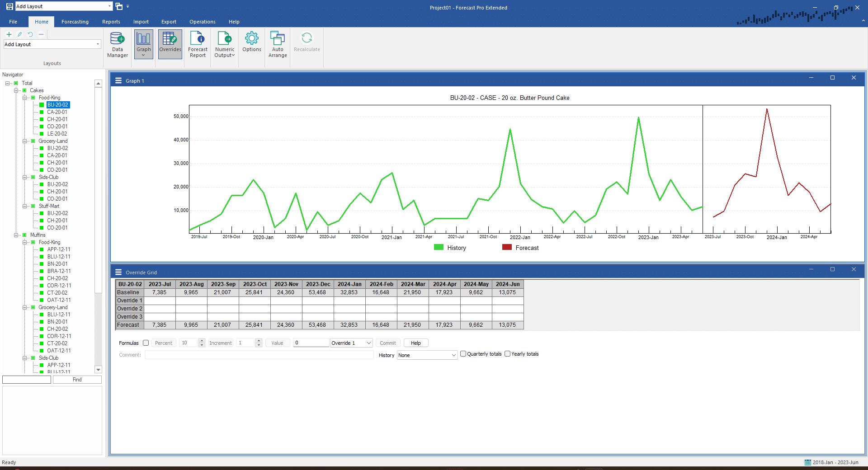
Task: Click the Find button in Navigator
Action: [77, 380]
